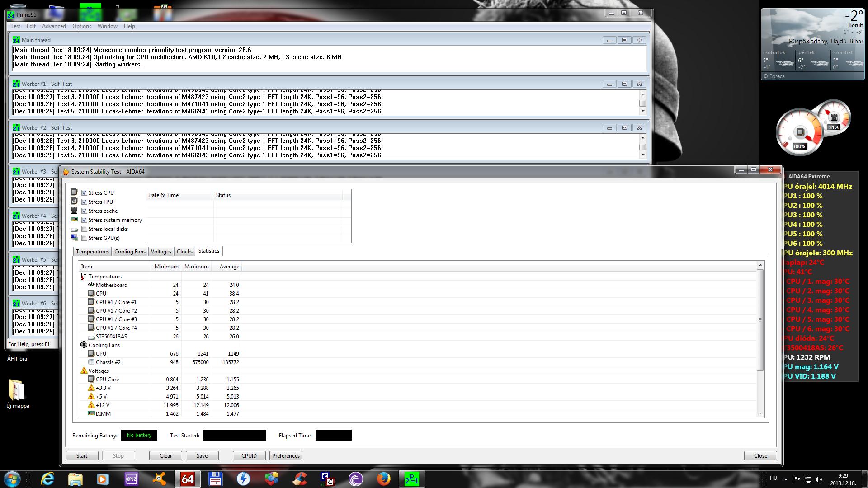Open Internet Explorer from taskbar
868x488 pixels.
point(47,479)
